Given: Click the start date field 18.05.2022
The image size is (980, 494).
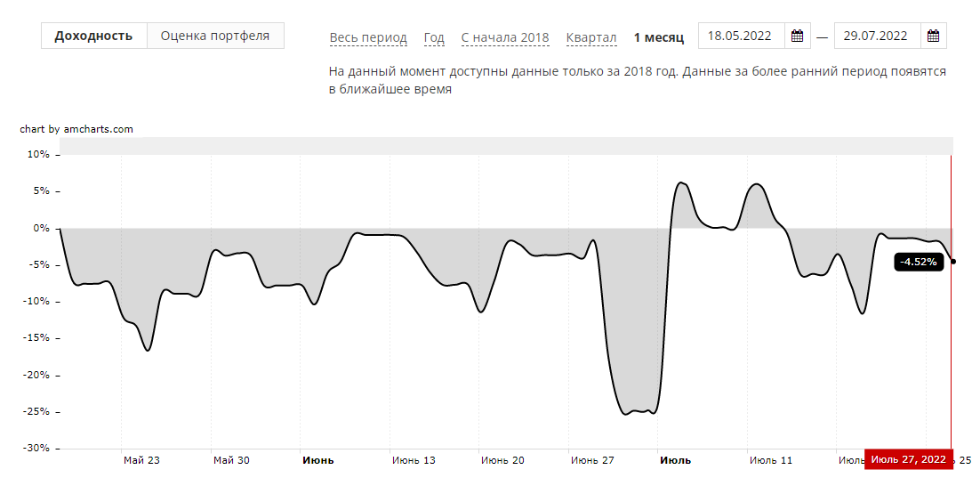Looking at the screenshot, I should click(x=740, y=36).
